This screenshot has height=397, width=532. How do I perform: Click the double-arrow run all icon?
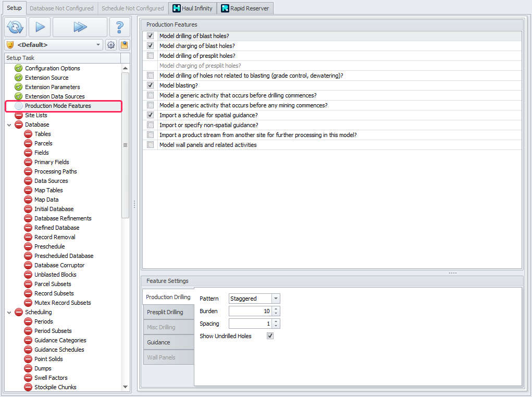click(80, 27)
